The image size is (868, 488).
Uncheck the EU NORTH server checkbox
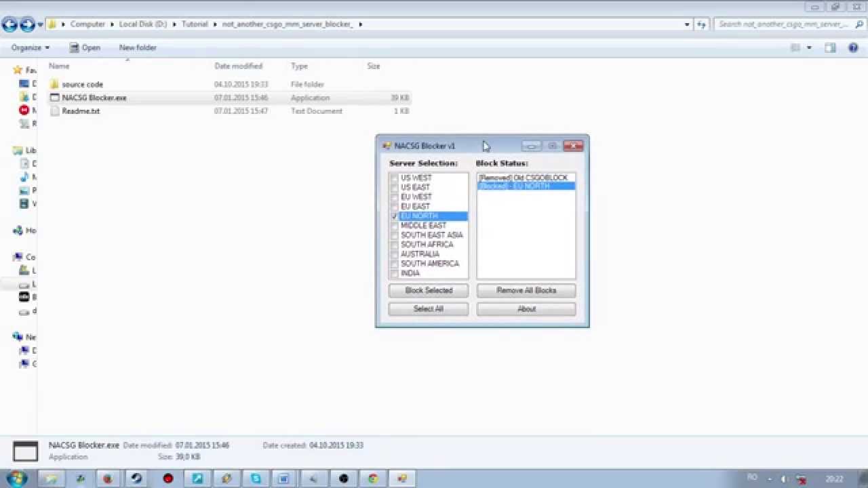[394, 216]
